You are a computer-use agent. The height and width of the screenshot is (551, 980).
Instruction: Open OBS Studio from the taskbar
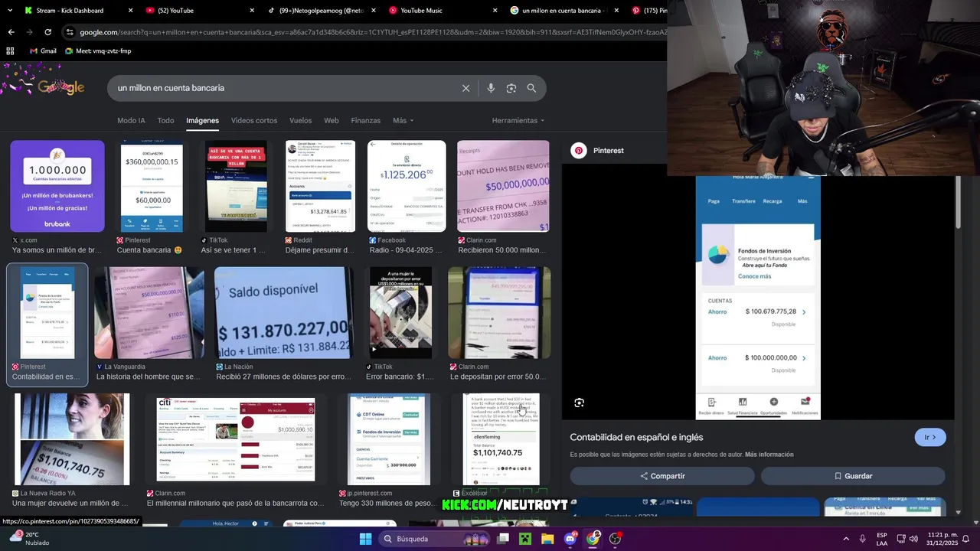coord(615,539)
